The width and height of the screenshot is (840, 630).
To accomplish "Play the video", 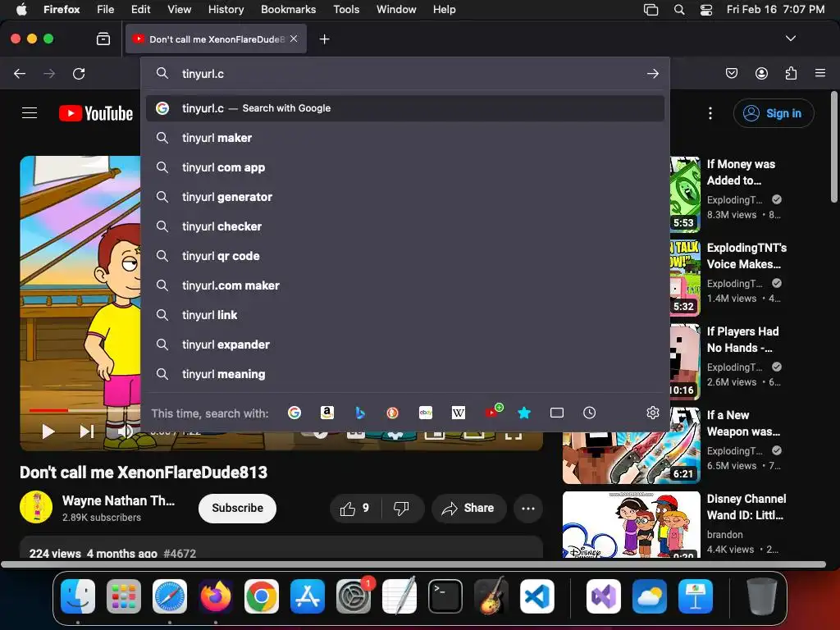I will 48,431.
